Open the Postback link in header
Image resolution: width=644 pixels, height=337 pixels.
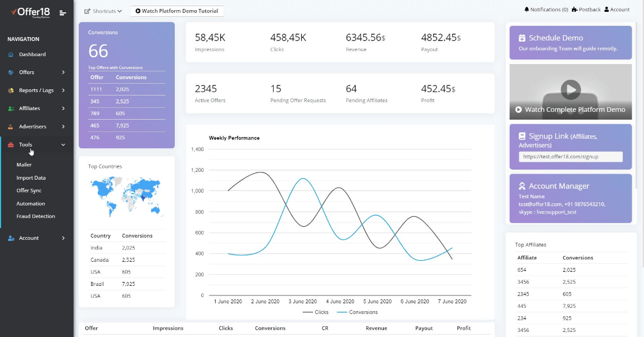[x=586, y=10]
